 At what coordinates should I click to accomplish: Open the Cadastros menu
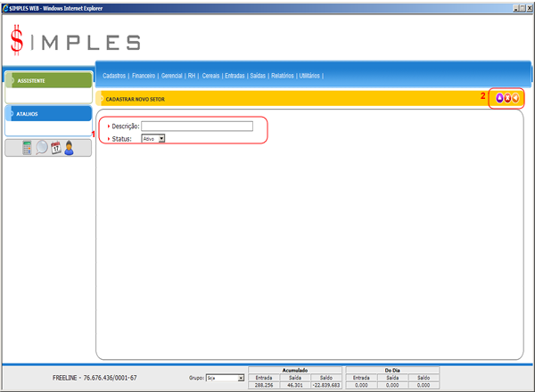coord(114,76)
